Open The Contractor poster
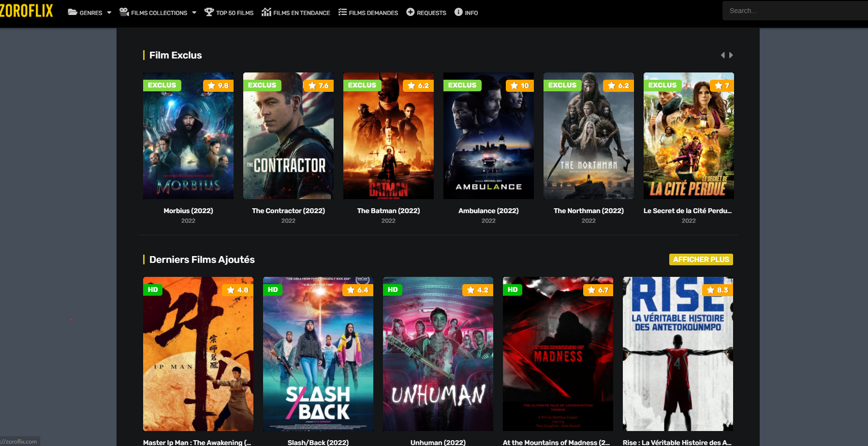 click(x=288, y=136)
